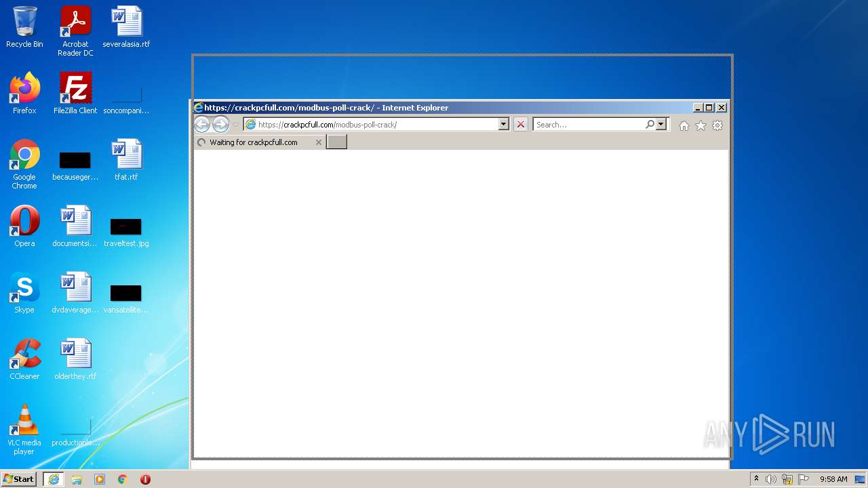Open Action Center flag icon
The height and width of the screenshot is (488, 868).
pos(804,479)
